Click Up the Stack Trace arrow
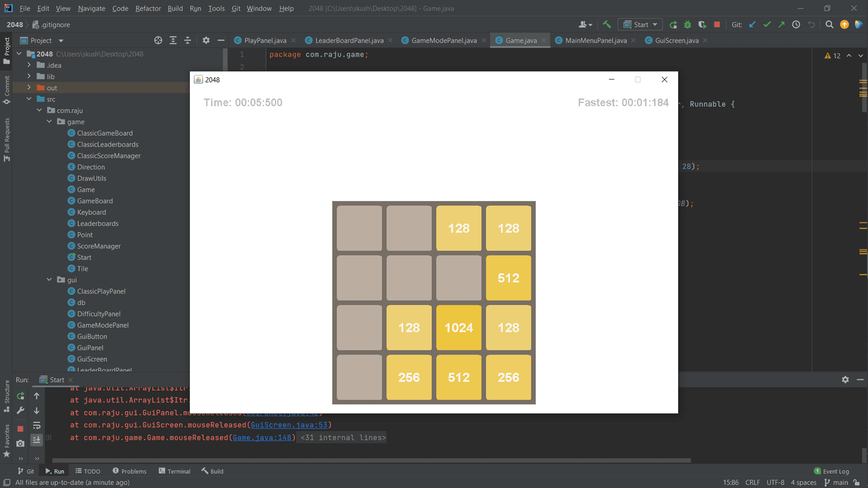Viewport: 868px width, 488px height. pyautogui.click(x=37, y=396)
